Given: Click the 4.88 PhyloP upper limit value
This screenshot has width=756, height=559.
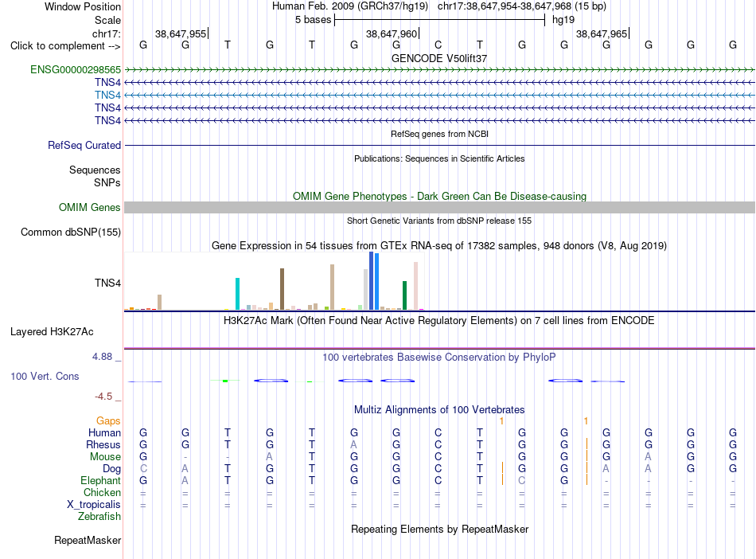Looking at the screenshot, I should (x=102, y=357).
